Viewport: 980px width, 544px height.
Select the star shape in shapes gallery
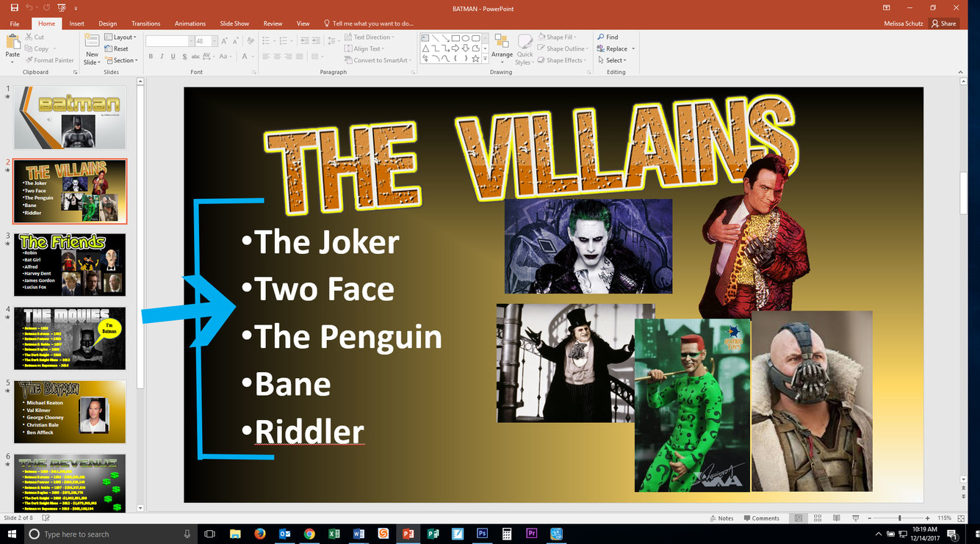coord(475,59)
